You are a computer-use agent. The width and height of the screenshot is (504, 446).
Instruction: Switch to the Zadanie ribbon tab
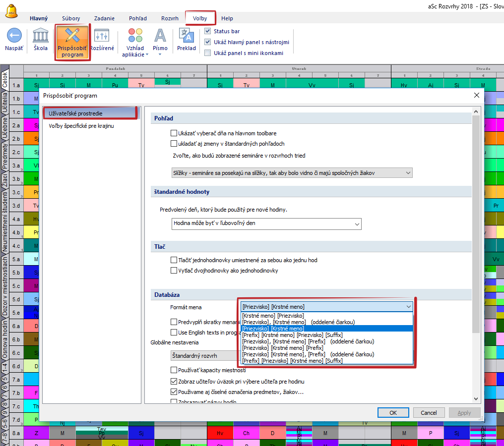click(103, 18)
